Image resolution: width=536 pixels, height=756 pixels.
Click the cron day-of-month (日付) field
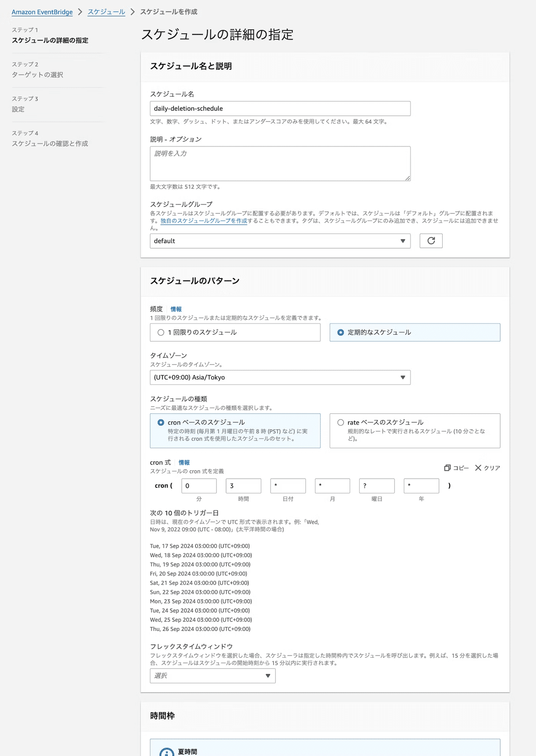(x=288, y=486)
